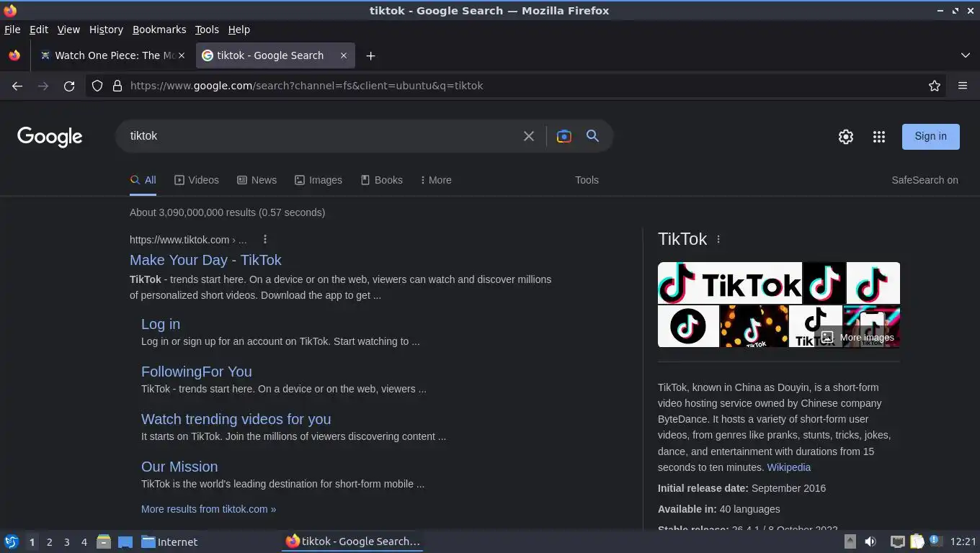Open File menu in menu bar
The width and height of the screenshot is (980, 553).
12,30
